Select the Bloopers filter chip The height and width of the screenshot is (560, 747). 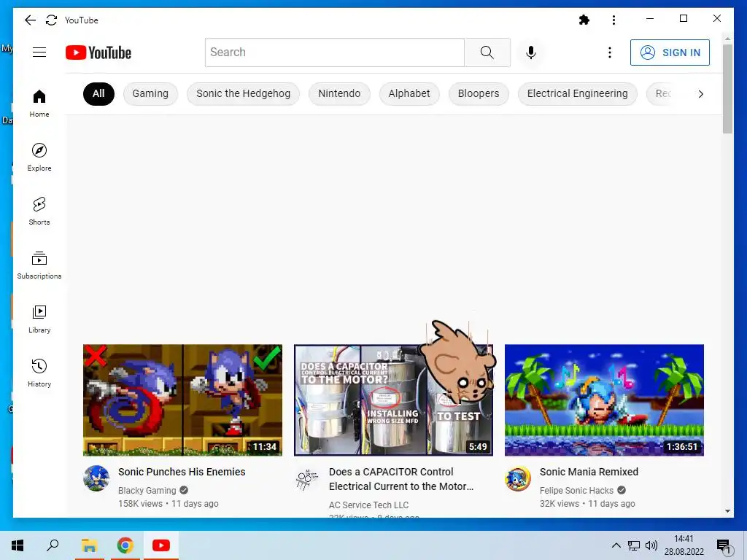[479, 94]
